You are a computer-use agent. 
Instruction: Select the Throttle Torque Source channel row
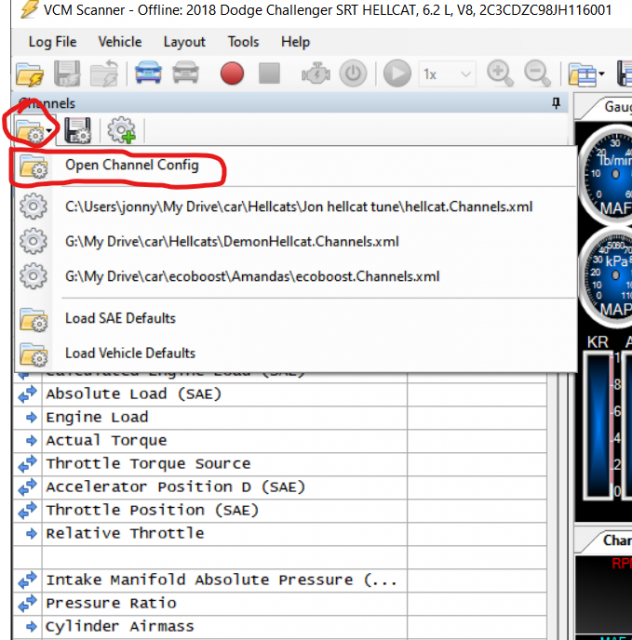point(148,464)
